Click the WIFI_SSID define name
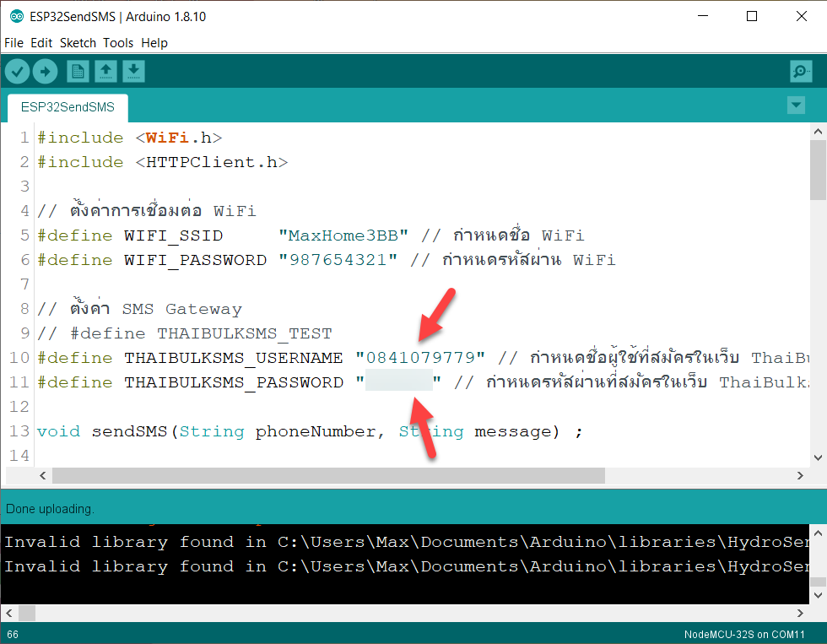The image size is (827, 644). pos(174,235)
